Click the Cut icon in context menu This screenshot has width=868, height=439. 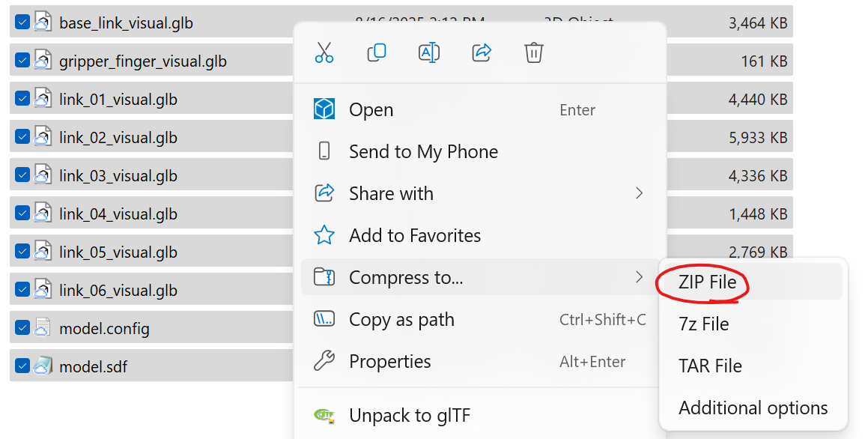324,52
